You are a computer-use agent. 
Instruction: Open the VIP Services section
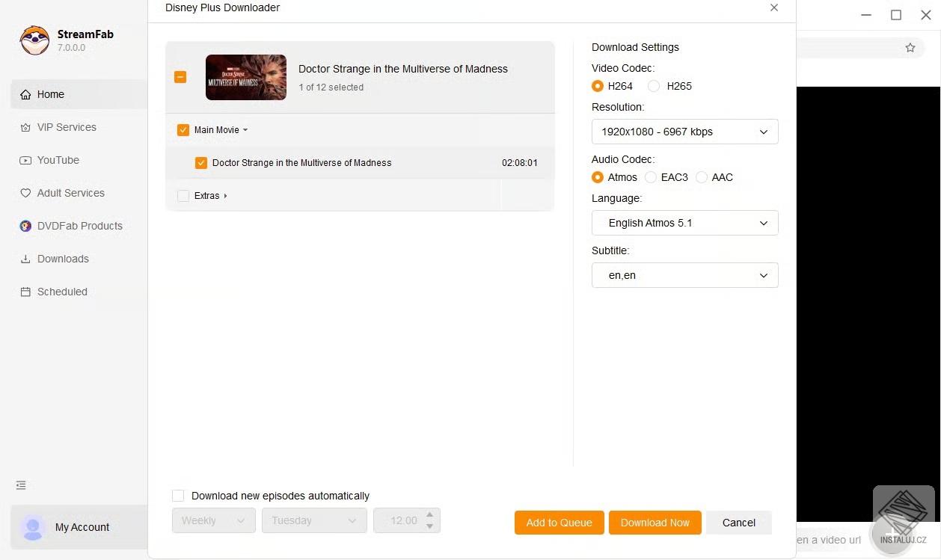pyautogui.click(x=67, y=127)
